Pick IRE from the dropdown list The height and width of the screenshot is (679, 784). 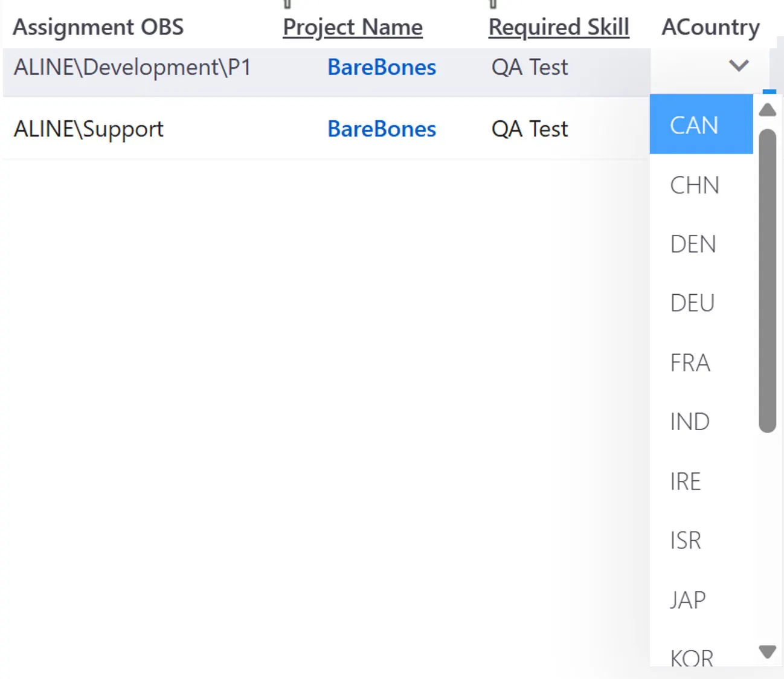[x=701, y=481]
